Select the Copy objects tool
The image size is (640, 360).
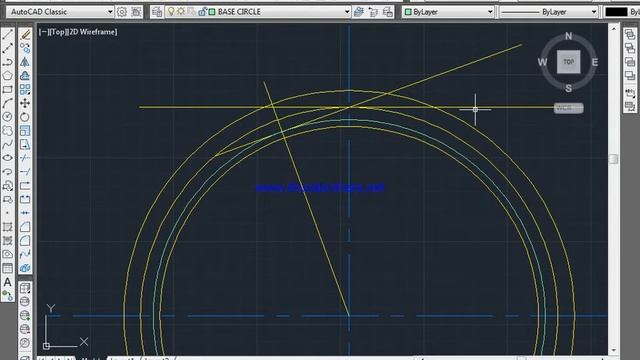point(25,49)
